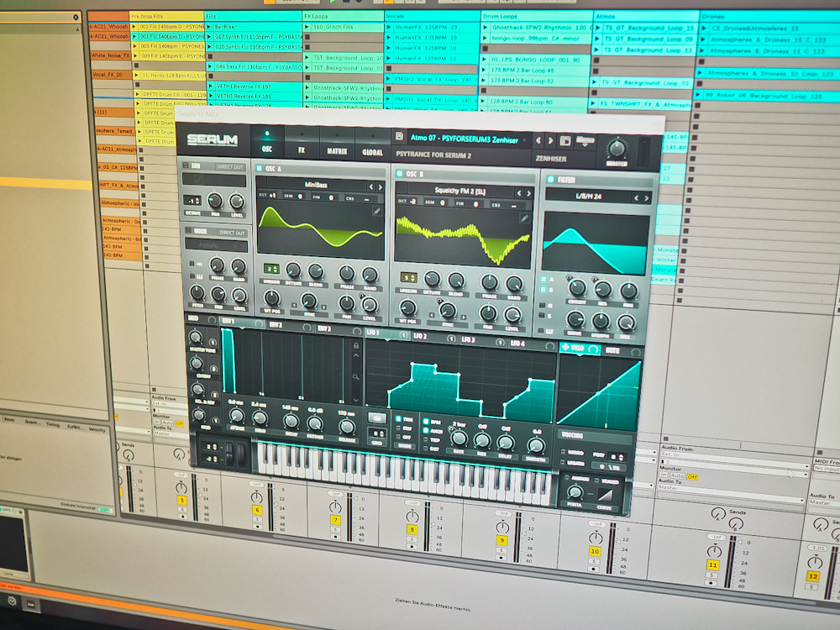Image resolution: width=840 pixels, height=630 pixels.
Task: Toggle OSC B on or off
Action: pos(399,174)
